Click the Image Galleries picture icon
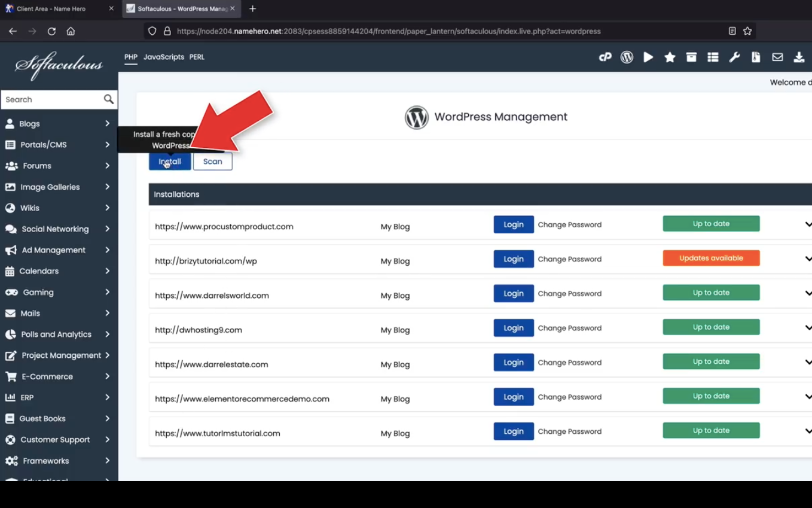Screen dimensions: 812x508 click(10, 187)
